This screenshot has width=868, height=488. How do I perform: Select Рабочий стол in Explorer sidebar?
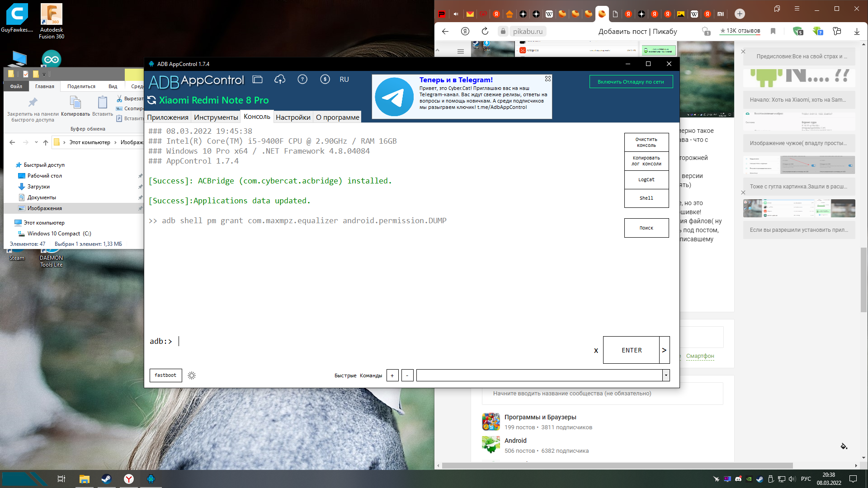pos(44,176)
